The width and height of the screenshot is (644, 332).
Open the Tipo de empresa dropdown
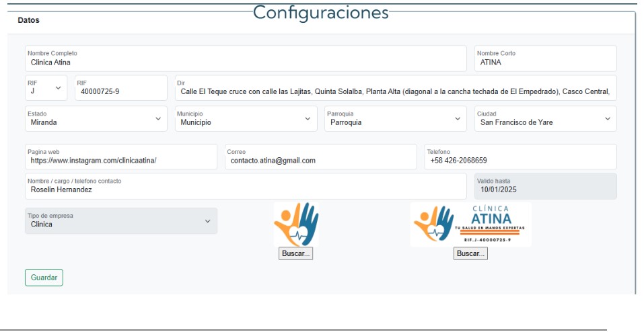pos(121,221)
